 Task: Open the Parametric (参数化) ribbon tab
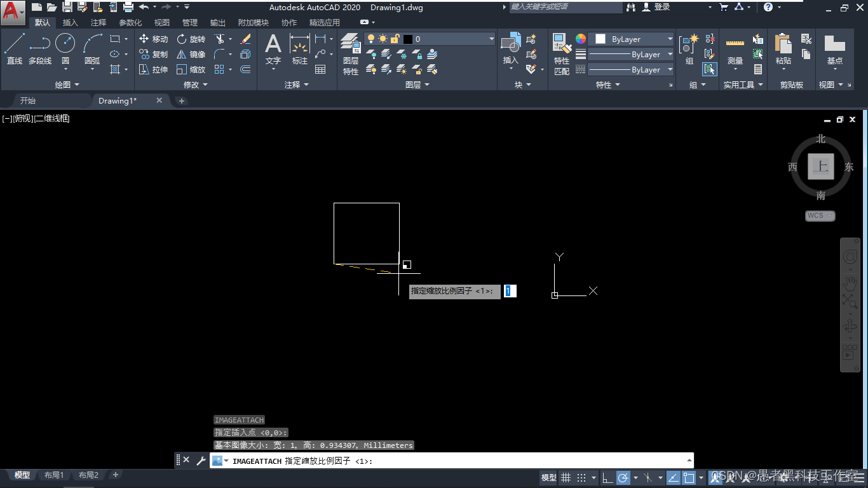click(x=131, y=22)
